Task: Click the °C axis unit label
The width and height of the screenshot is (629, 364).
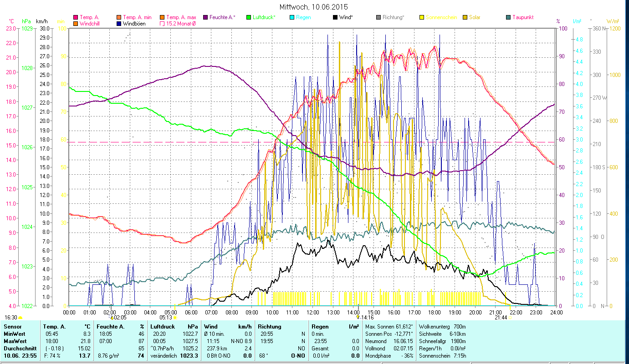Action: tap(11, 21)
